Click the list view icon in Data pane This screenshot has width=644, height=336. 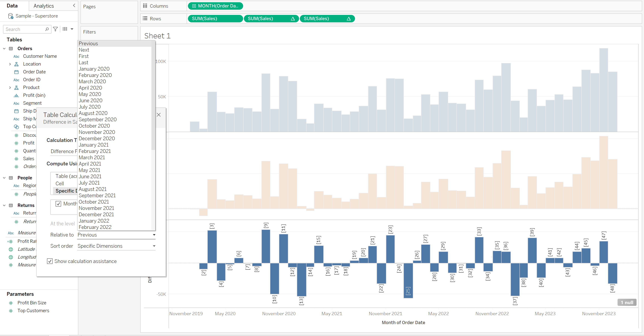click(x=65, y=29)
